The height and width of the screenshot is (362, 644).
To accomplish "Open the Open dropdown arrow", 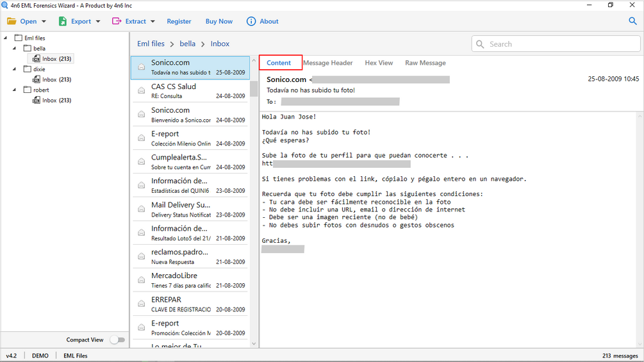I will (x=44, y=21).
